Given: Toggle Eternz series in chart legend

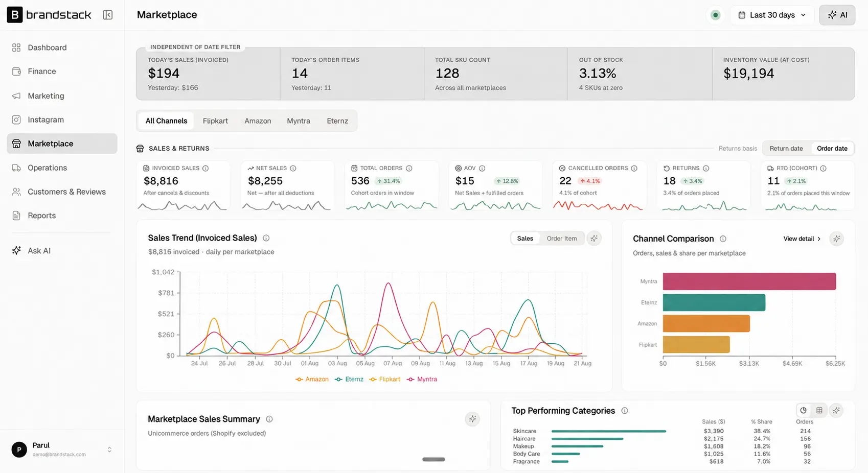Looking at the screenshot, I should 349,380.
